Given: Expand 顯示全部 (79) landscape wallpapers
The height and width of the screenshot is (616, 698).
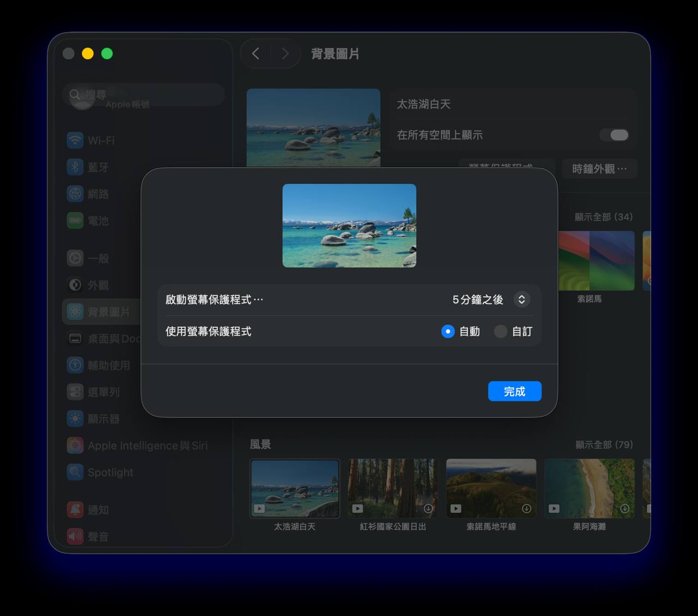Looking at the screenshot, I should click(604, 445).
